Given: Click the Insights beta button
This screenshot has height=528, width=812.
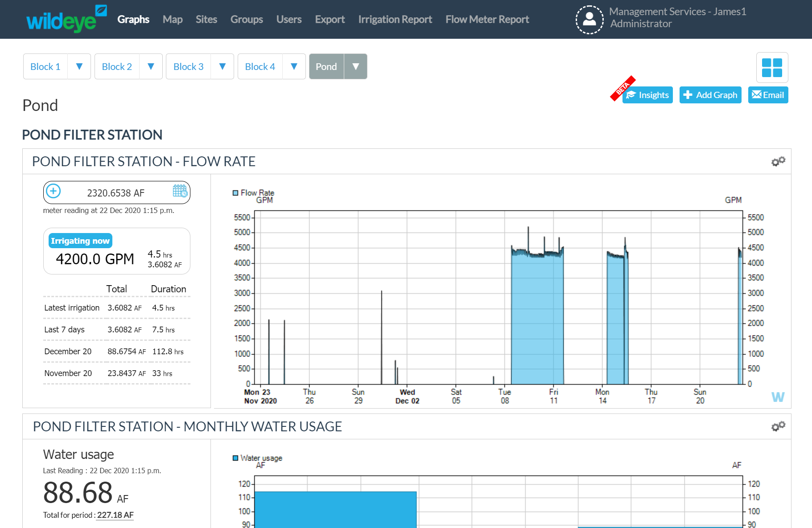Looking at the screenshot, I should pyautogui.click(x=647, y=95).
